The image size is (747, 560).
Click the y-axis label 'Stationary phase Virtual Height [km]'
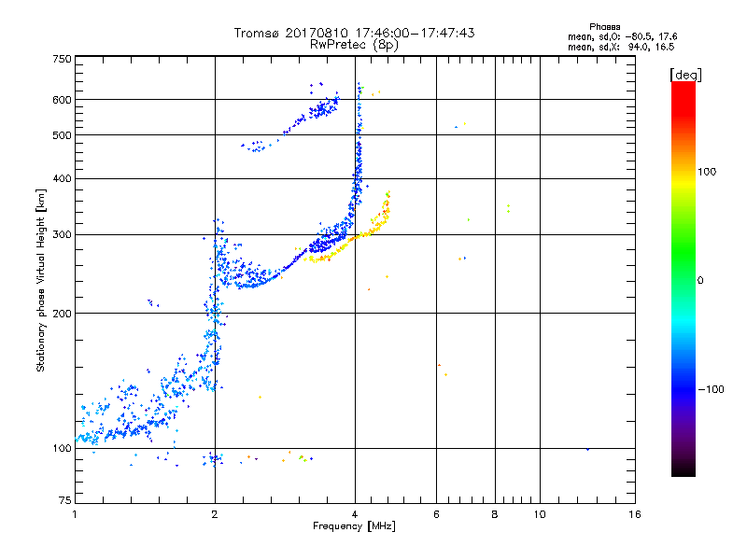[x=40, y=280]
